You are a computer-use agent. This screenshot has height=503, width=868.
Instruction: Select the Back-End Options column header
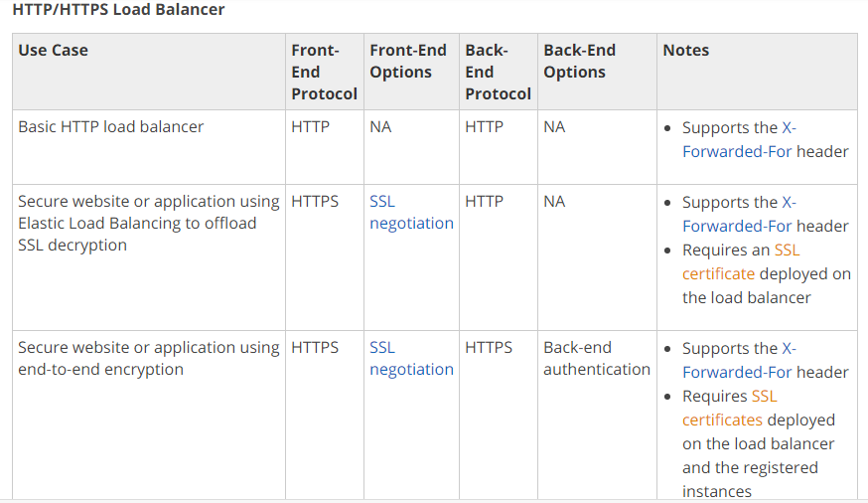coord(580,61)
